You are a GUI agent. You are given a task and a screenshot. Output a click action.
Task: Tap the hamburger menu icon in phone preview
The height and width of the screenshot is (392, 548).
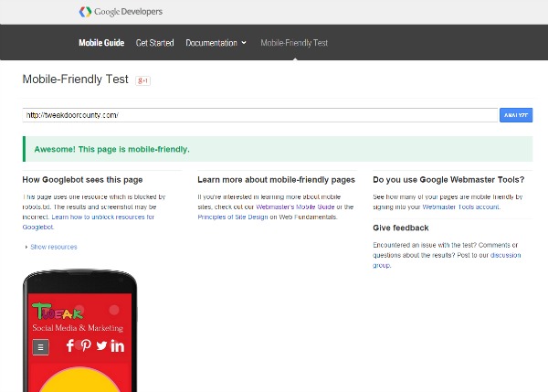tap(40, 347)
